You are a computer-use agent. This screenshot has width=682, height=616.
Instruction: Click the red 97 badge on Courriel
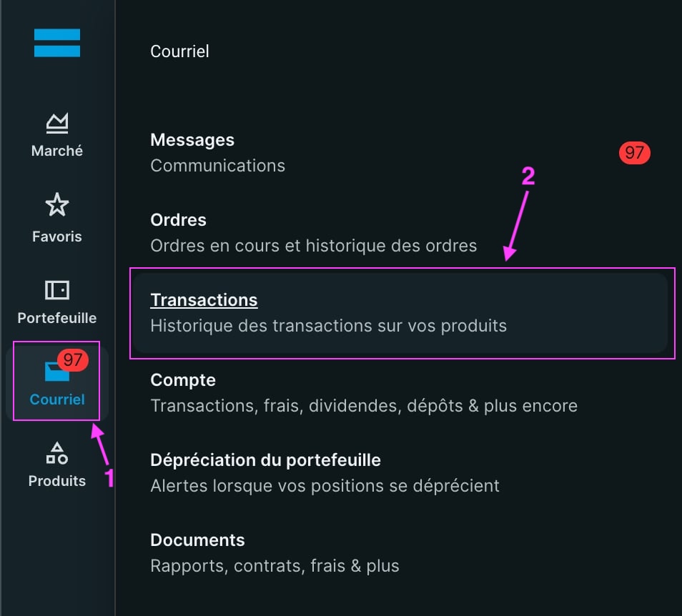point(73,360)
